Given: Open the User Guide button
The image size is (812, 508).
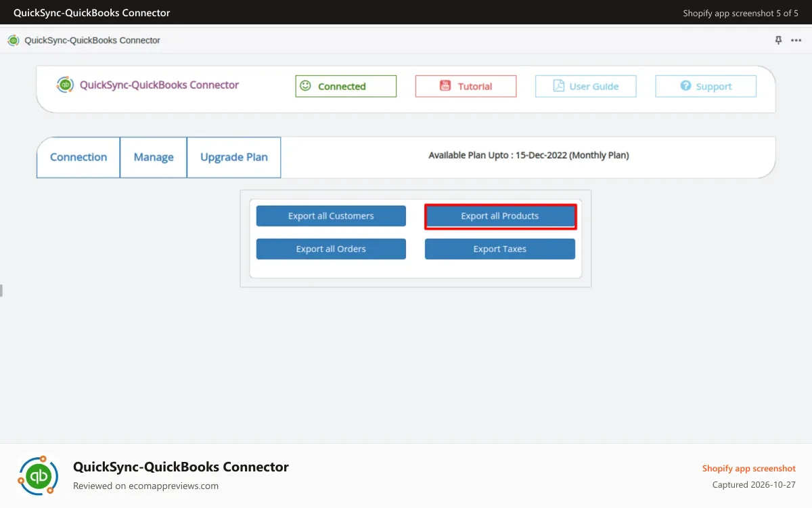Looking at the screenshot, I should tap(586, 86).
